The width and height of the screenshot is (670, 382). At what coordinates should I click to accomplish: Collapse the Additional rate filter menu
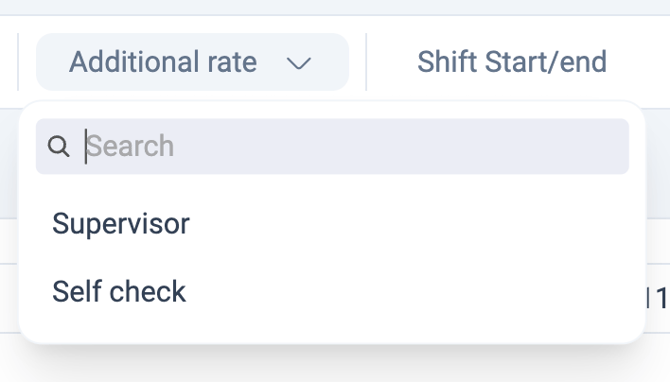coord(192,62)
